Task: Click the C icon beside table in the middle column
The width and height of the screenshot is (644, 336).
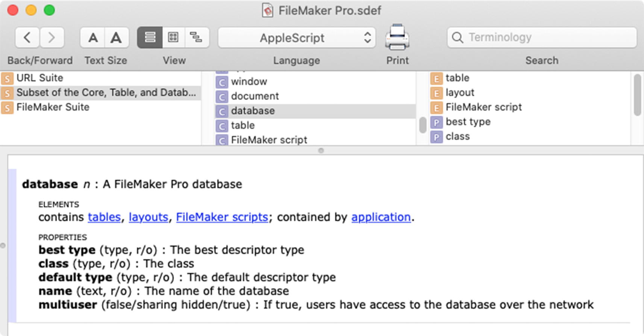Action: point(222,126)
